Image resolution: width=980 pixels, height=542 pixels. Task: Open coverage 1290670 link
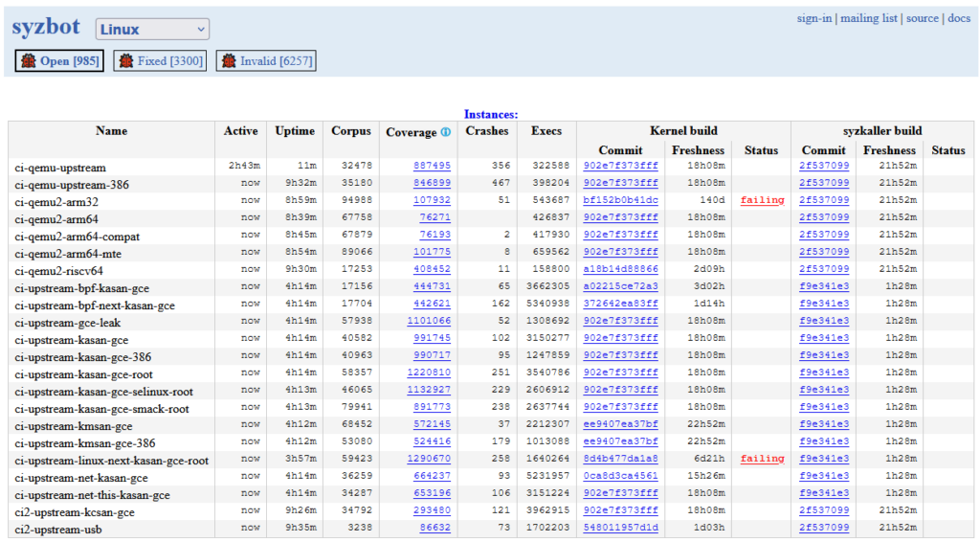click(429, 459)
